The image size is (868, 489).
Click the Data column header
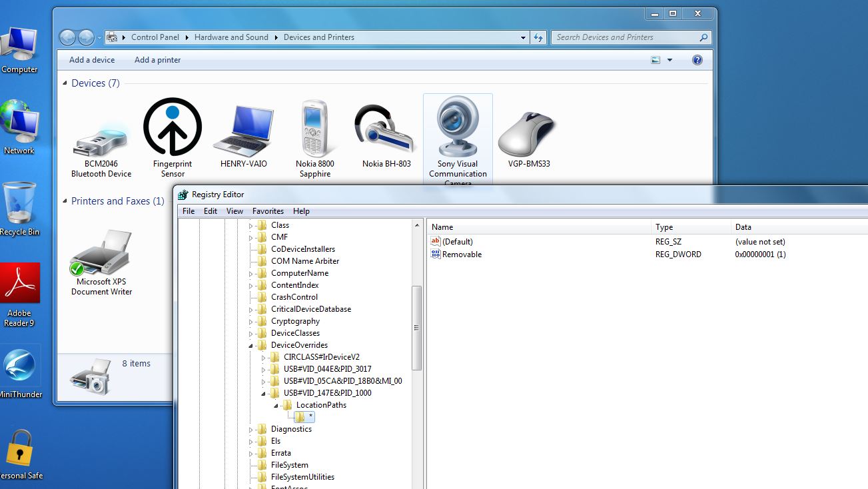[799, 227]
